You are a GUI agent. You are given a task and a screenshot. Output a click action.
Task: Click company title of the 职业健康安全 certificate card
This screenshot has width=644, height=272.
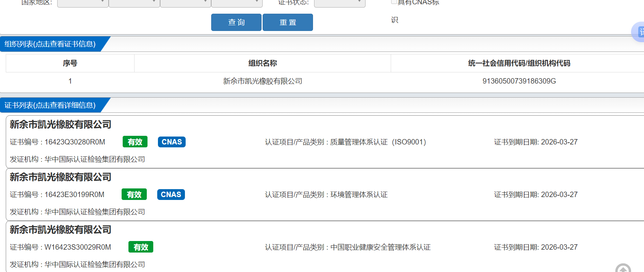(x=60, y=230)
